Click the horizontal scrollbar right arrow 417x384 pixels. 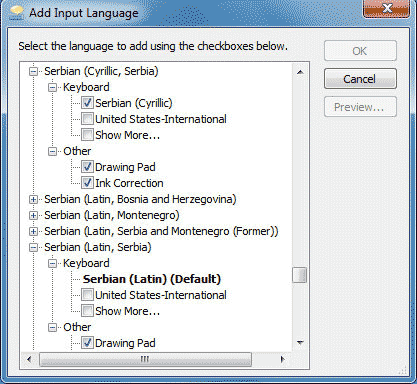coord(283,359)
